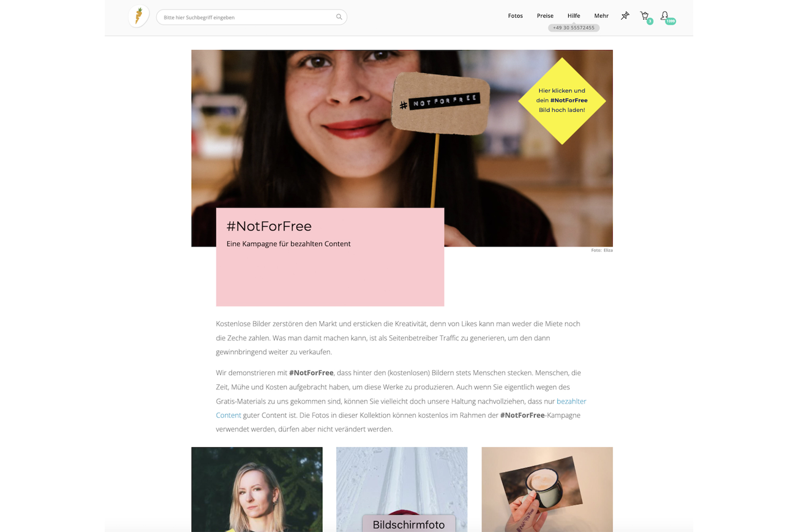The image size is (798, 532).
Task: Open the notification bell icon
Action: click(x=665, y=15)
